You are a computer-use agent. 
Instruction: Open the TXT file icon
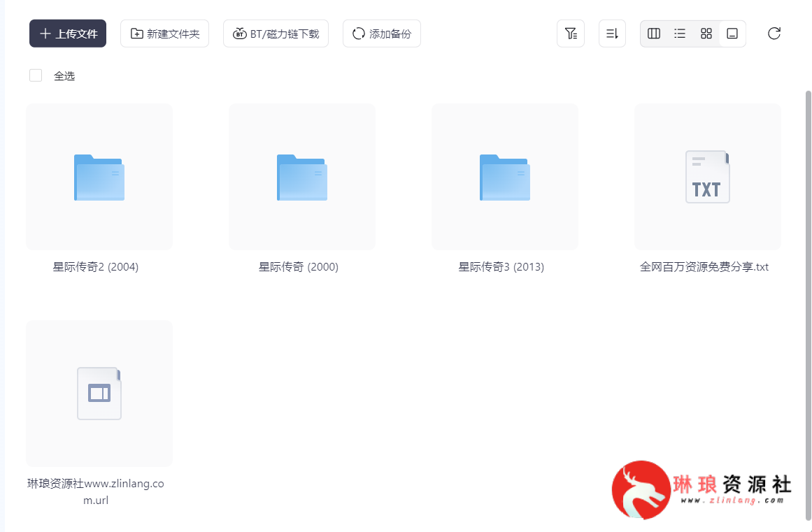708,177
